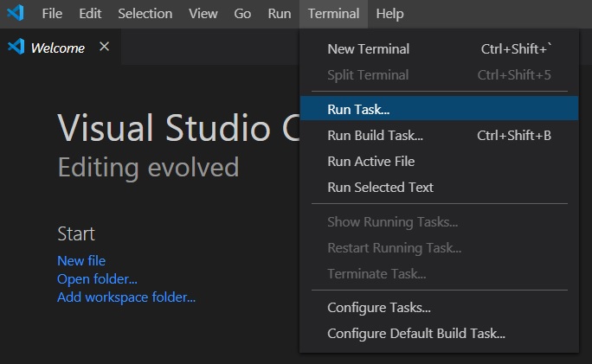Select Configure Default Build Task...
Screen dimensions: 592x364
click(415, 333)
